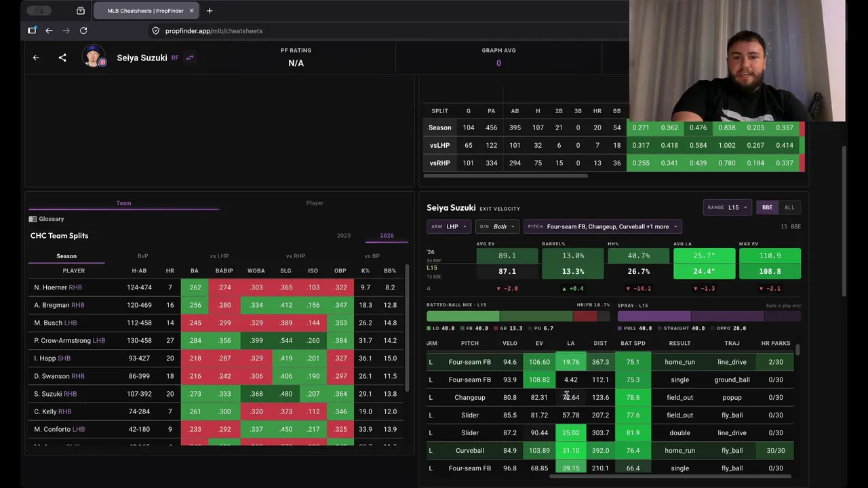The height and width of the screenshot is (488, 868).
Task: Sort the batted-ball table by HR PARKS column
Action: pyautogui.click(x=776, y=343)
